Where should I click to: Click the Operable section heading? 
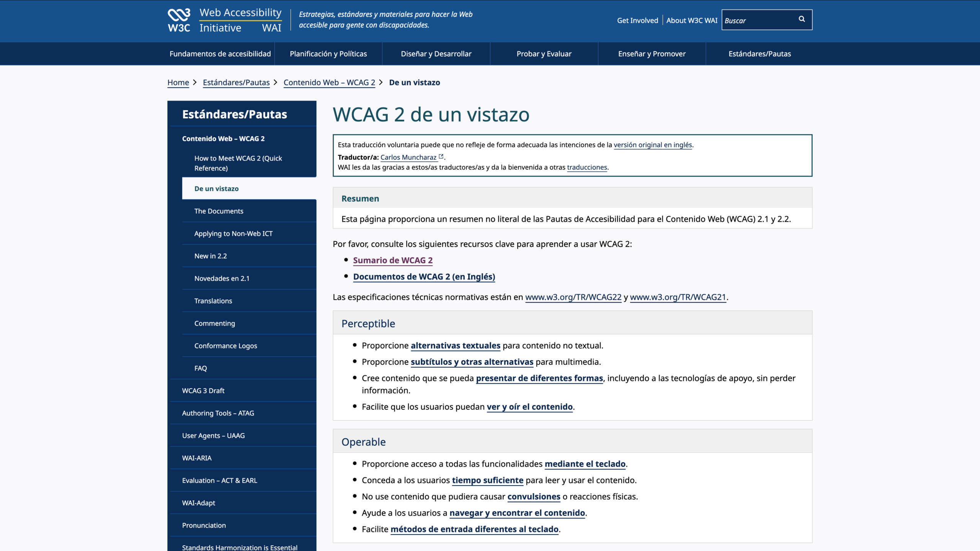coord(363,442)
